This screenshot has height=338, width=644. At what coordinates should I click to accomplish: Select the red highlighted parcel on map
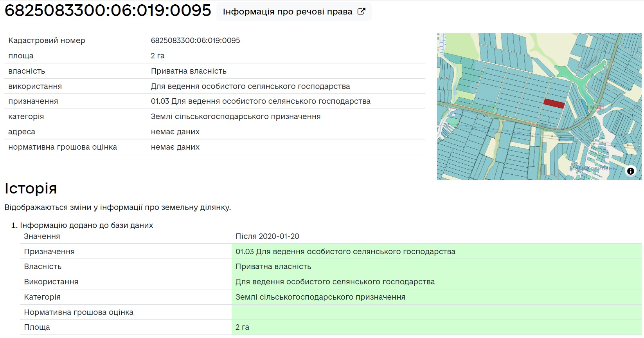click(554, 103)
